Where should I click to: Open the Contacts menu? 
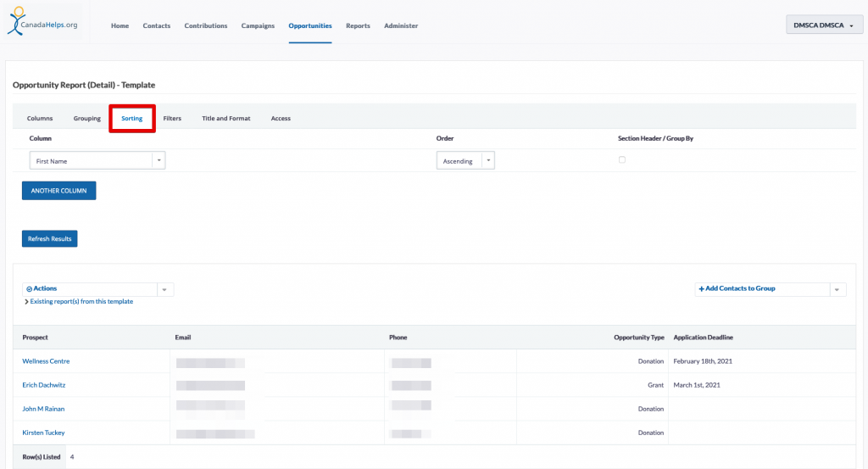coord(157,25)
